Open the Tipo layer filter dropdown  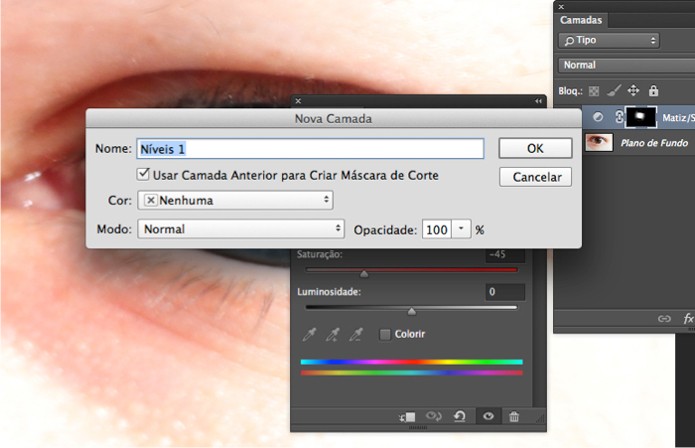coord(609,40)
